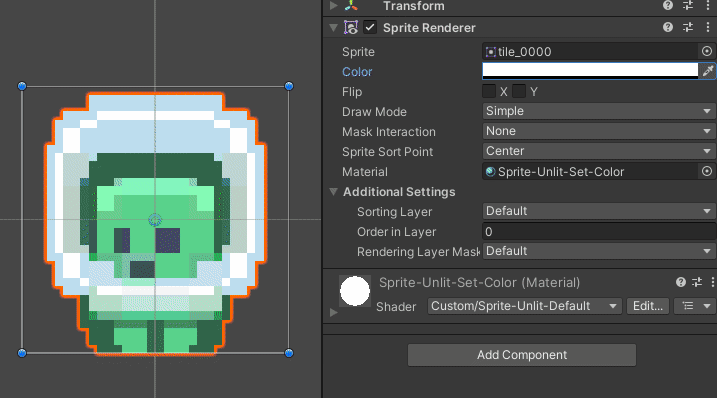The height and width of the screenshot is (398, 717).
Task: Open the Rendering Layer Mask dropdown
Action: (599, 251)
